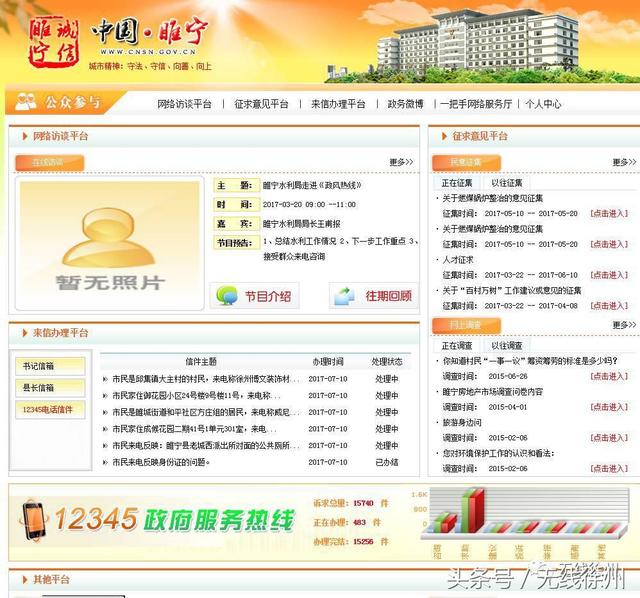Click the orange 网上调查 tab button
The image size is (640, 598).
pos(466,325)
